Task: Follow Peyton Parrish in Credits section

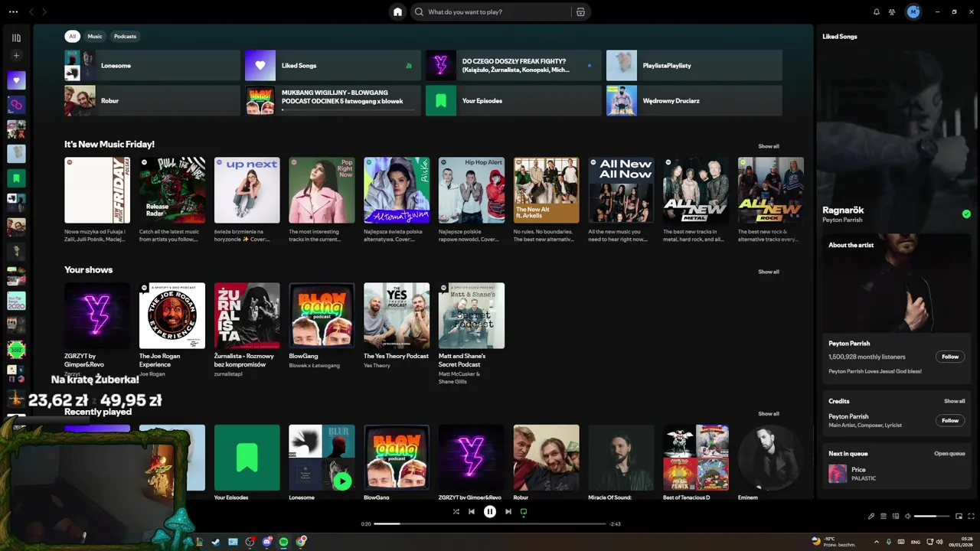Action: [x=950, y=420]
